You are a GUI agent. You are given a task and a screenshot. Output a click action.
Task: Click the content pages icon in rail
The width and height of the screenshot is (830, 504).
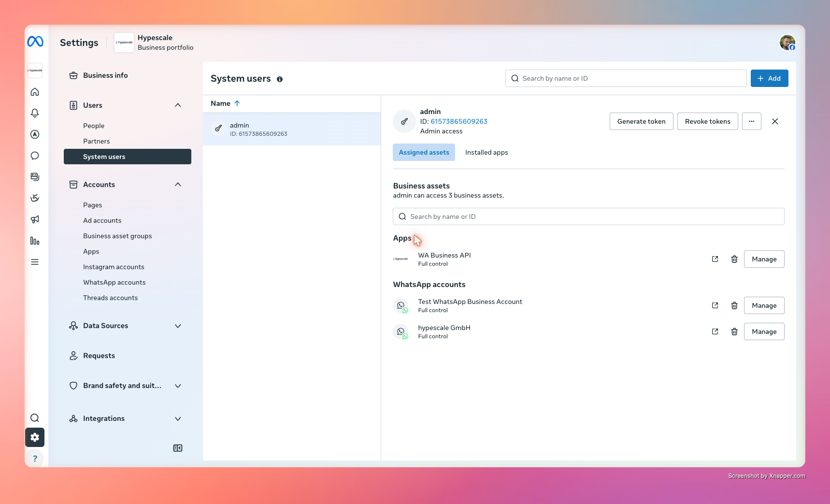pyautogui.click(x=35, y=177)
